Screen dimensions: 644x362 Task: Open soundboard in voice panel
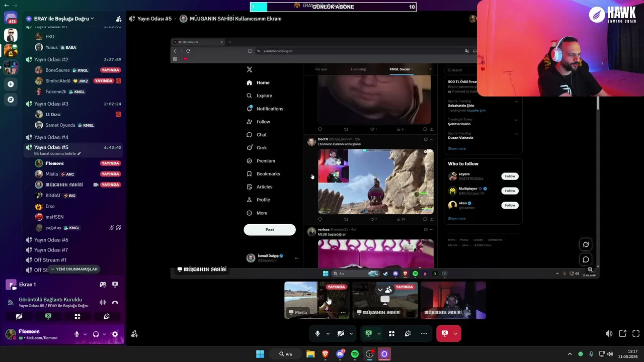pyautogui.click(x=107, y=317)
